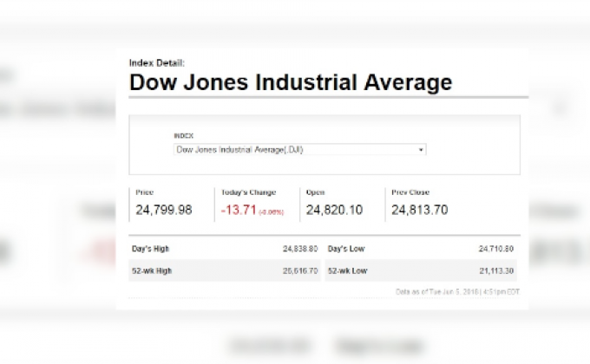The height and width of the screenshot is (364, 590).
Task: Click the Today's Change label
Action: coord(247,192)
